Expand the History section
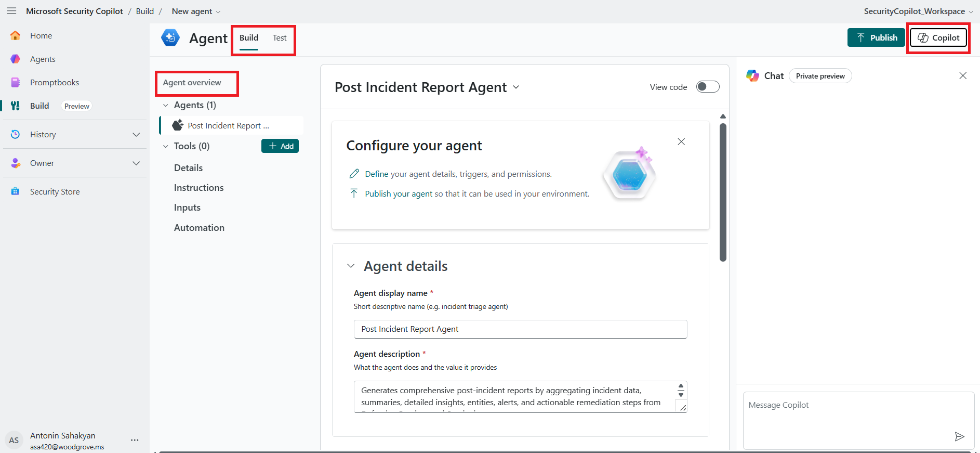 tap(136, 135)
